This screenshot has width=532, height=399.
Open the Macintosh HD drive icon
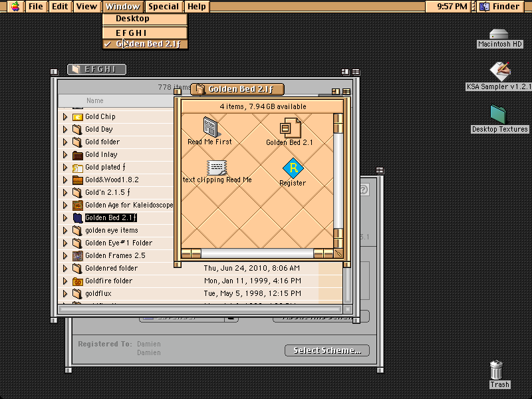(x=499, y=35)
